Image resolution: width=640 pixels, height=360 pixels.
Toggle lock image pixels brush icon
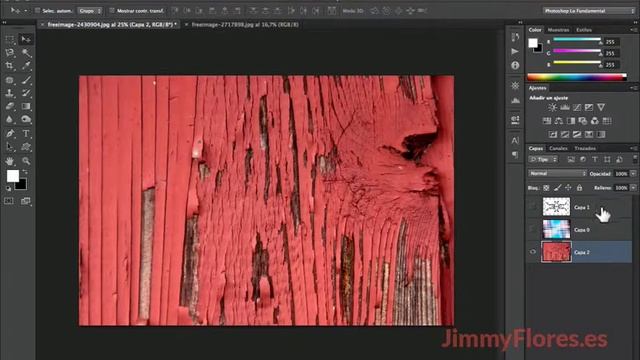[x=558, y=188]
